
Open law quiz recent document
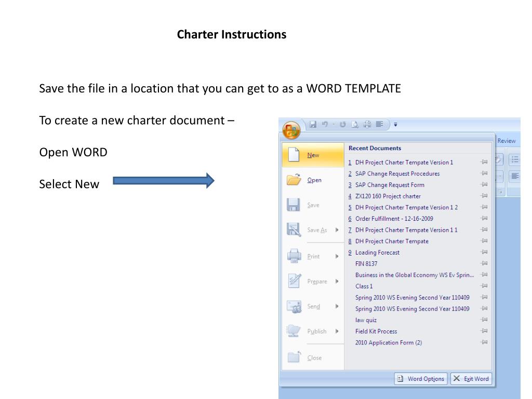366,320
